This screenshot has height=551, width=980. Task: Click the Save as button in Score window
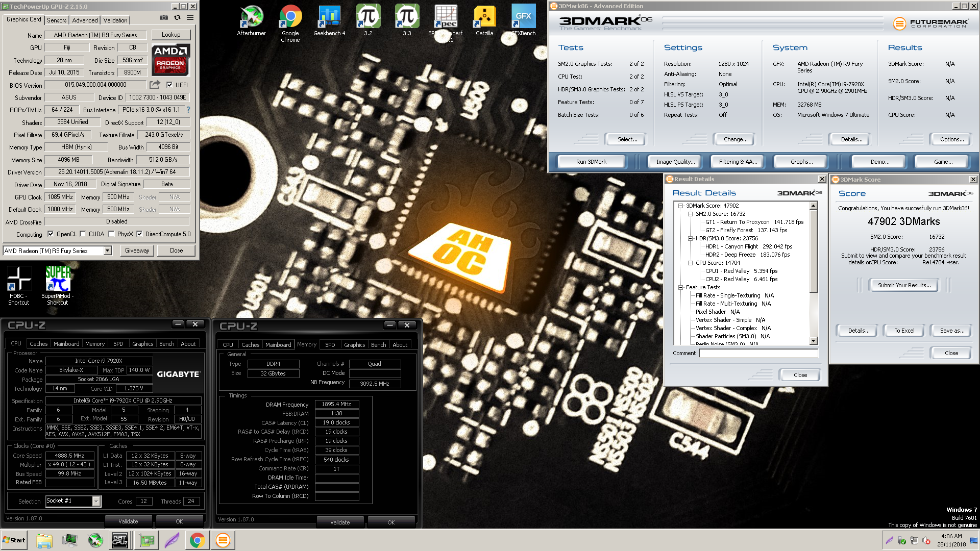click(x=952, y=331)
